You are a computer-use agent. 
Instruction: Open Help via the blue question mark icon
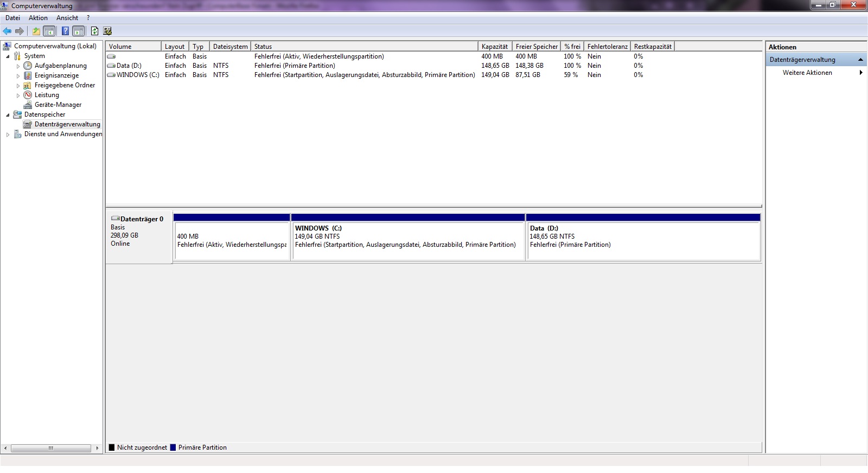[65, 31]
